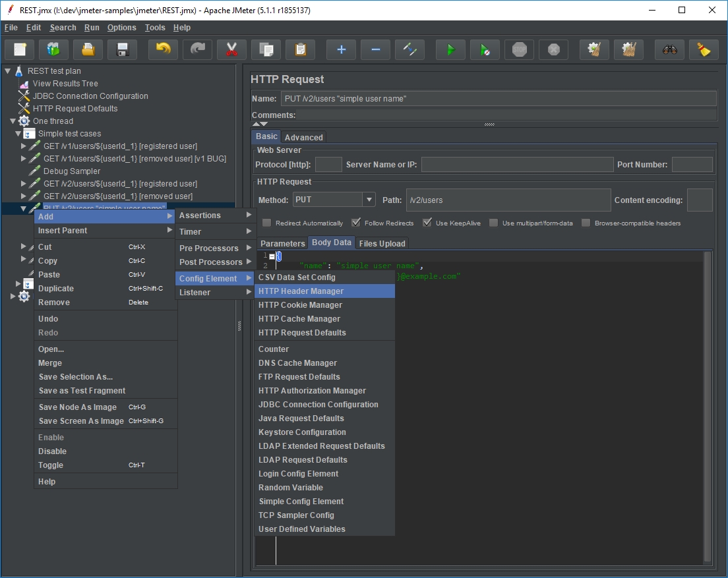
Task: Toggle Follow Redirects checkbox
Action: [355, 223]
